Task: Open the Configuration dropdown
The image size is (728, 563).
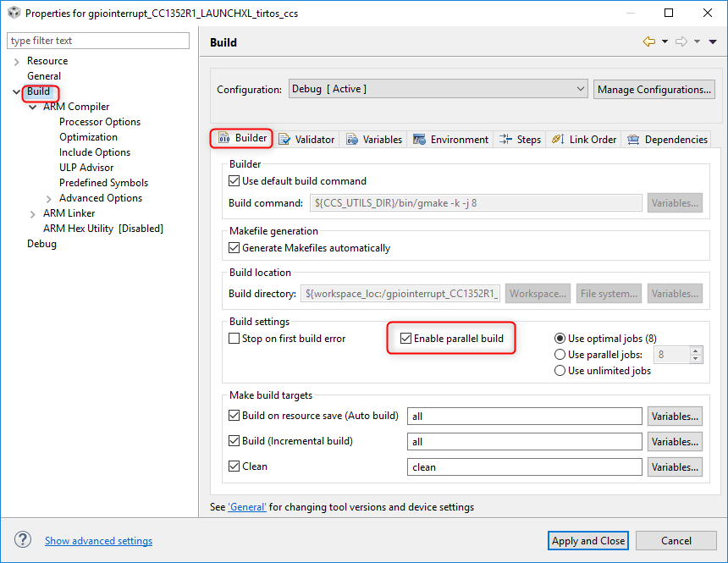Action: pos(438,89)
